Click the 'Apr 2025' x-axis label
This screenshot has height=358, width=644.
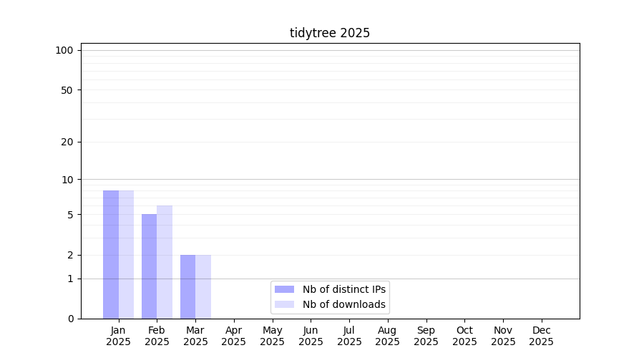coord(234,336)
